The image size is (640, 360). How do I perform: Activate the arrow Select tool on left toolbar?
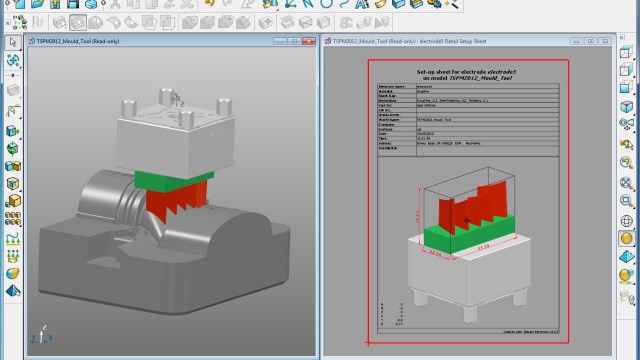coord(13,42)
